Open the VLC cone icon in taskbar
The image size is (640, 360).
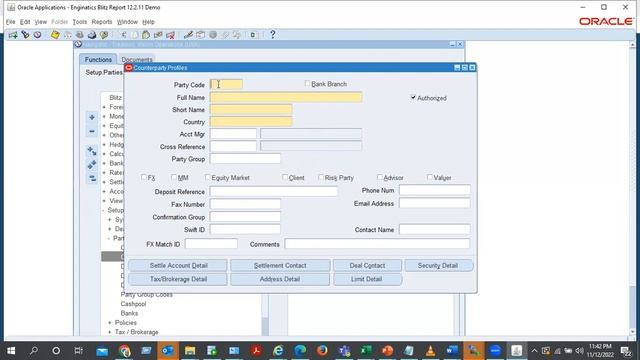click(x=430, y=351)
